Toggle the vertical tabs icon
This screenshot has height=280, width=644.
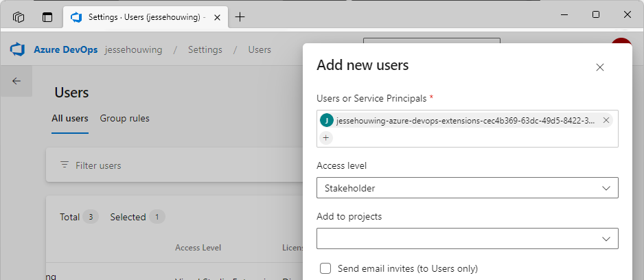click(x=47, y=17)
